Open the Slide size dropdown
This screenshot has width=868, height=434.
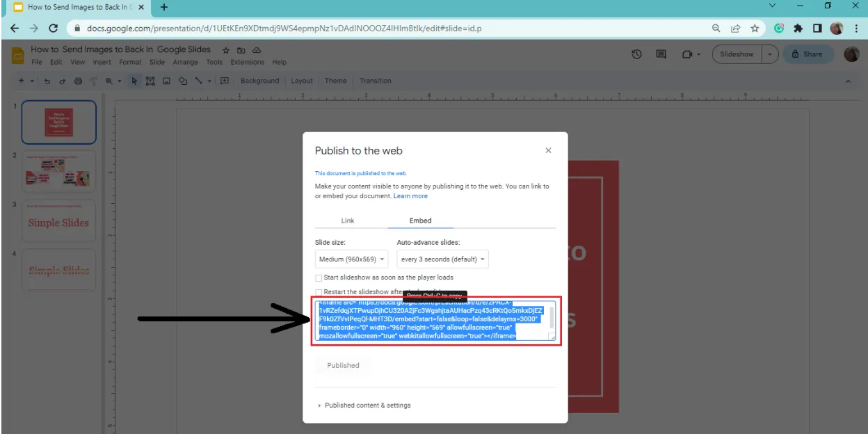tap(353, 259)
